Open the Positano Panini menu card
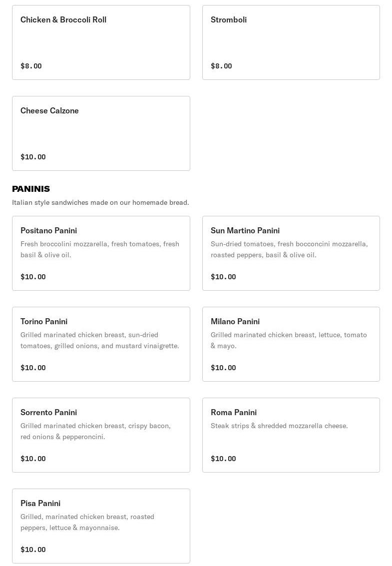 click(101, 253)
